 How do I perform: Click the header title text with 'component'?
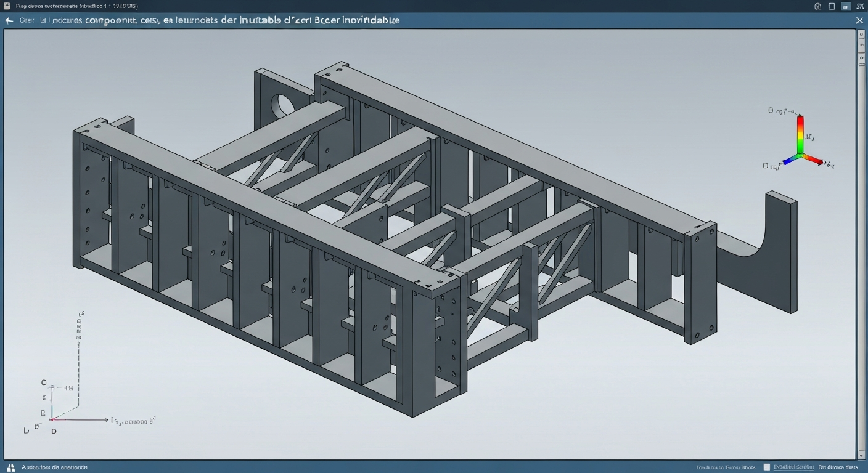210,20
